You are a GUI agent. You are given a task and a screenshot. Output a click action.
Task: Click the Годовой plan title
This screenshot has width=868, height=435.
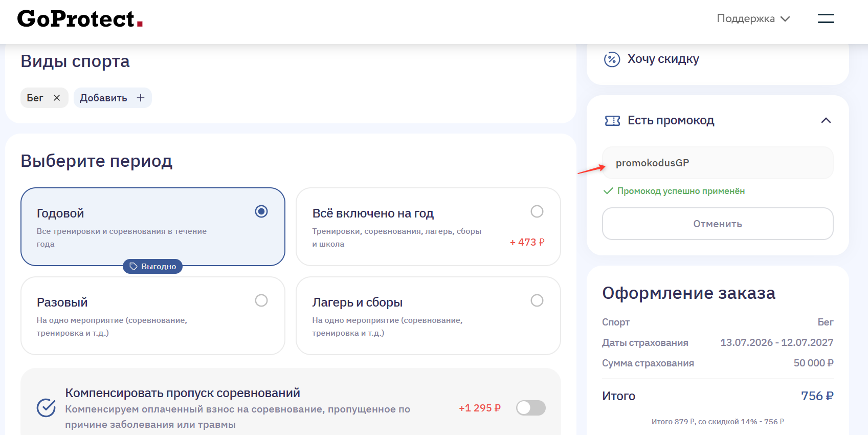tap(60, 213)
